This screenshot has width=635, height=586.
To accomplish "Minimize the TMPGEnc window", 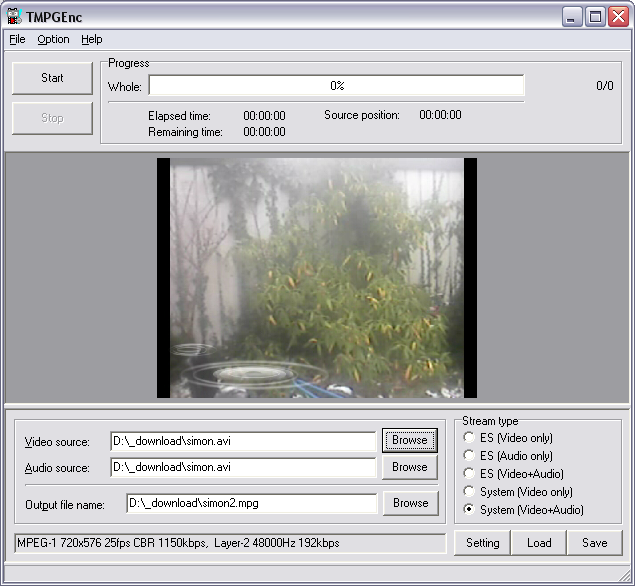I will tap(572, 17).
